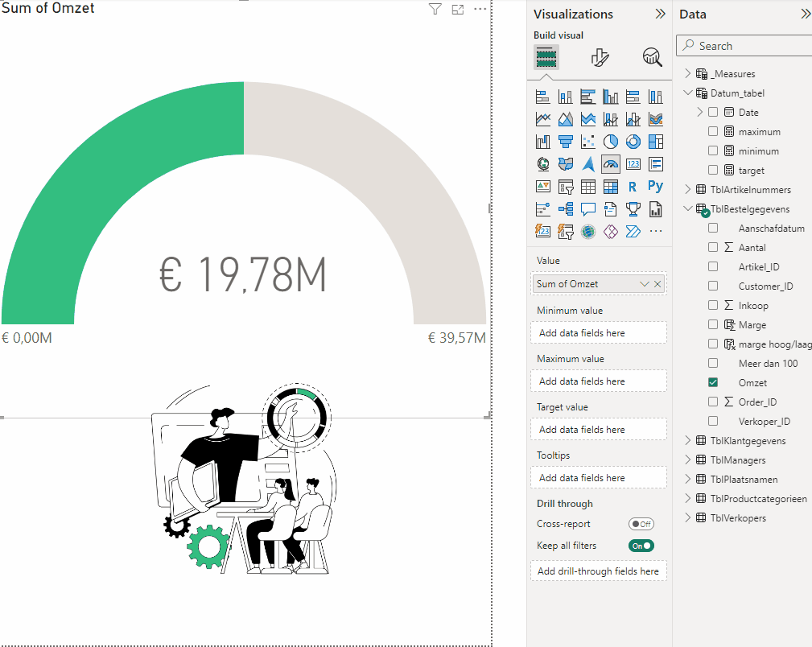This screenshot has width=812, height=647.
Task: Open Sum of Omzet field dropdown arrow
Action: [x=645, y=284]
